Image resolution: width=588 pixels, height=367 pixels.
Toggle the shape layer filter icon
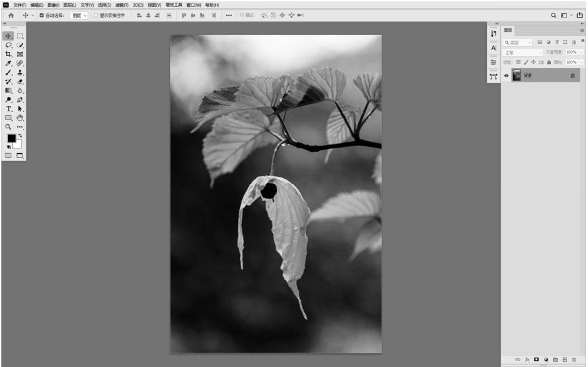point(565,43)
